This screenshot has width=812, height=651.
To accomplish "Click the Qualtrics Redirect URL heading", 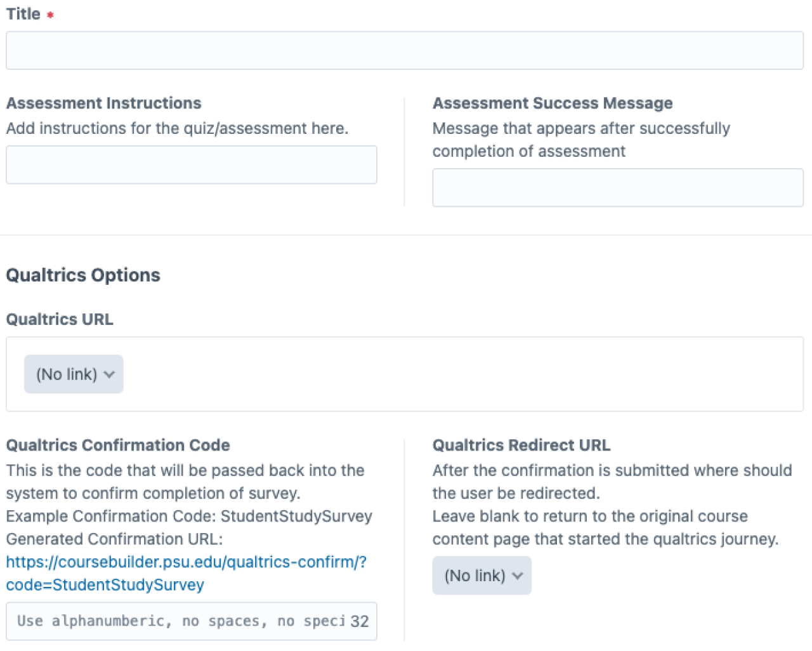I will (x=521, y=445).
